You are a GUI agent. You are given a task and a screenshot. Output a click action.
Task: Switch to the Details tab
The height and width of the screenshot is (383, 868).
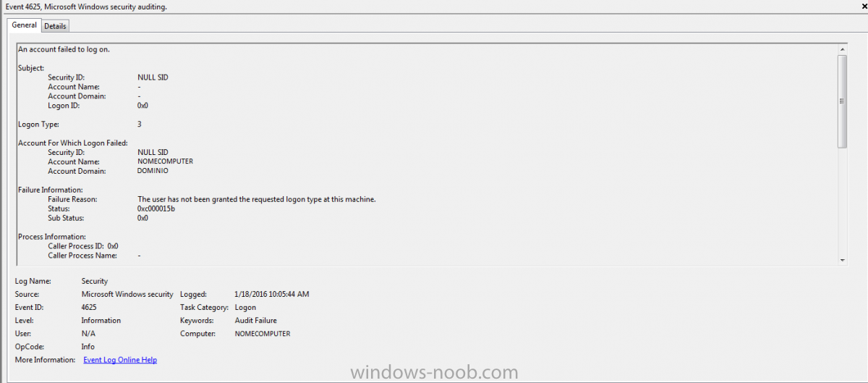coord(55,26)
